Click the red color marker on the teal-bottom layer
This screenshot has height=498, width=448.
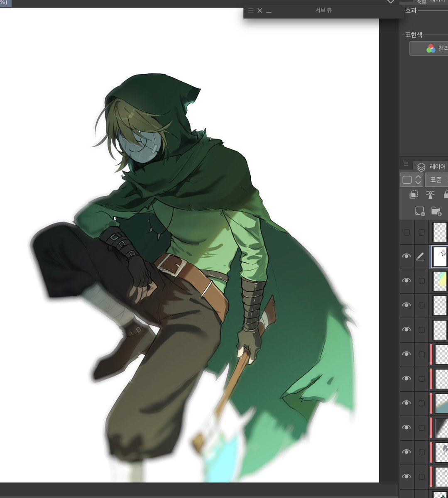431,403
